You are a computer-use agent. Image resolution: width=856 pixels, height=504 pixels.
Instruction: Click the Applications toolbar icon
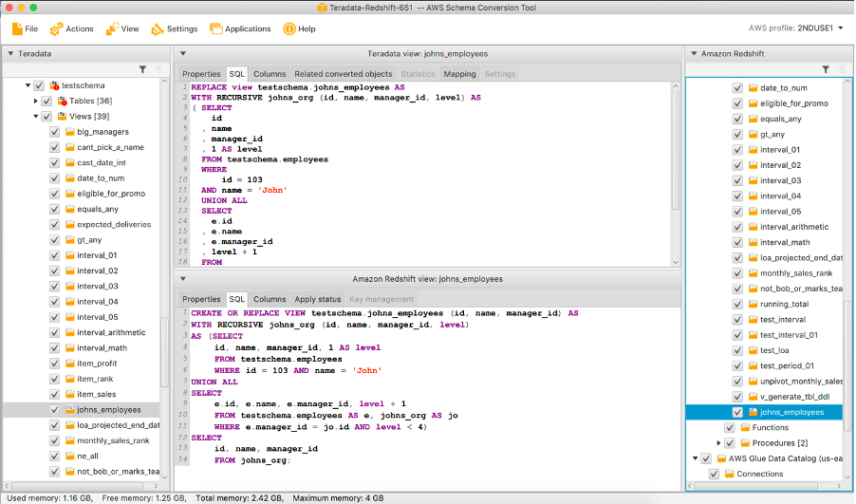(x=216, y=28)
